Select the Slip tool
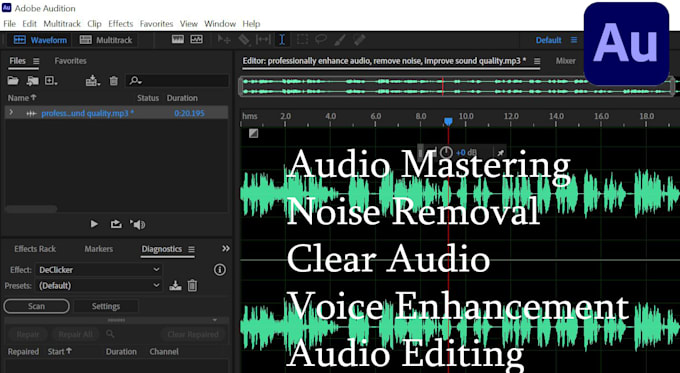The height and width of the screenshot is (373, 680). tap(263, 40)
